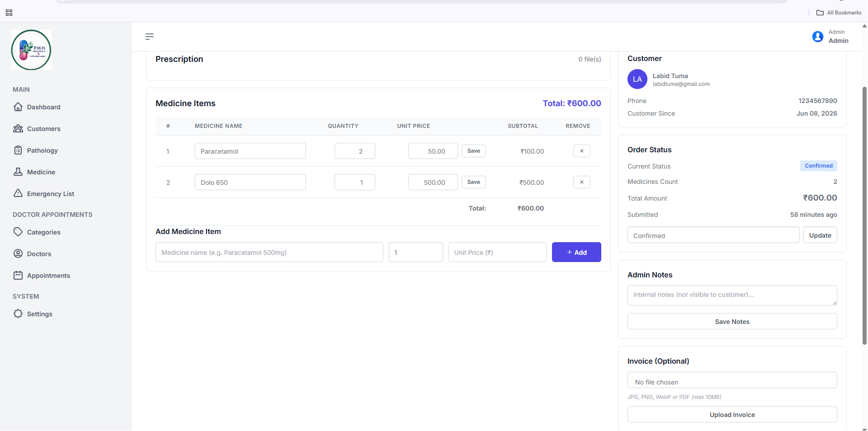Click the ₹100.00 subtotal cell
The width and height of the screenshot is (868, 431).
532,151
